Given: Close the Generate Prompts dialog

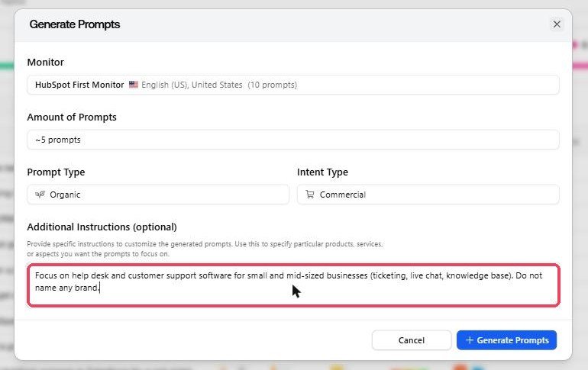Looking at the screenshot, I should coord(557,24).
